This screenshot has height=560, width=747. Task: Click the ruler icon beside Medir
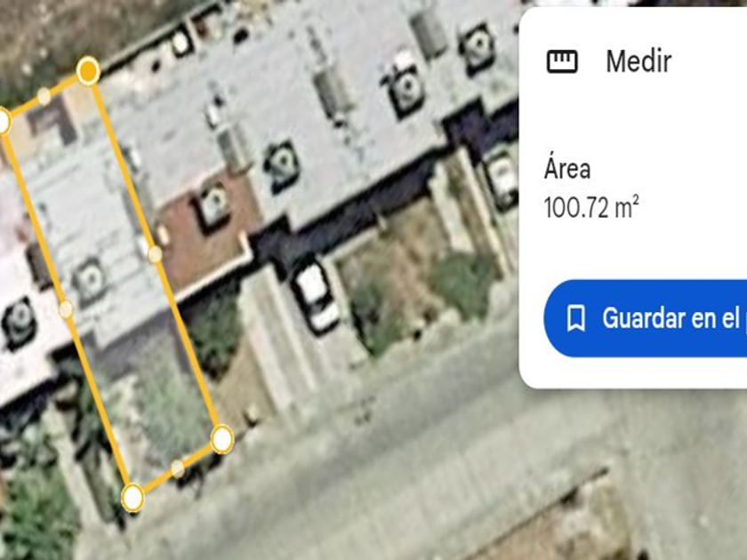pyautogui.click(x=562, y=61)
